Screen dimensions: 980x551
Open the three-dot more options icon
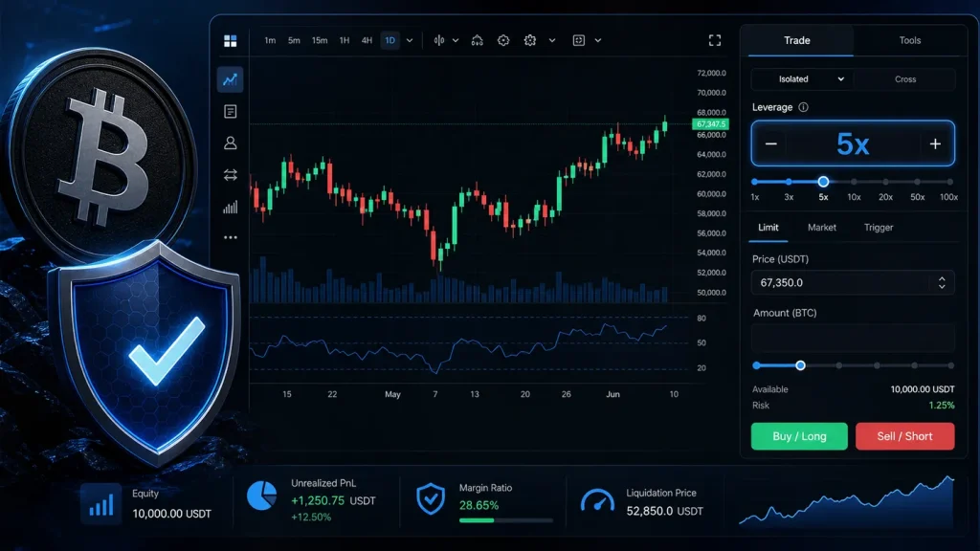click(230, 237)
